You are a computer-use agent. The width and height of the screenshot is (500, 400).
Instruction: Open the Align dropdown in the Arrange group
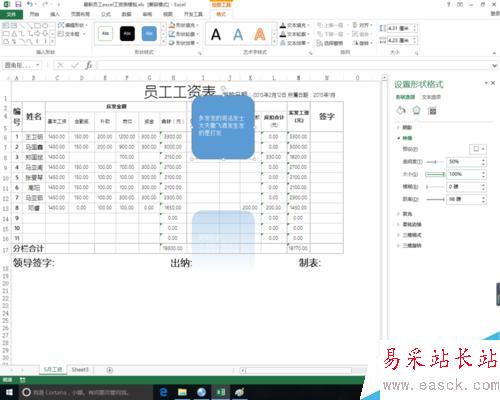[x=362, y=25]
